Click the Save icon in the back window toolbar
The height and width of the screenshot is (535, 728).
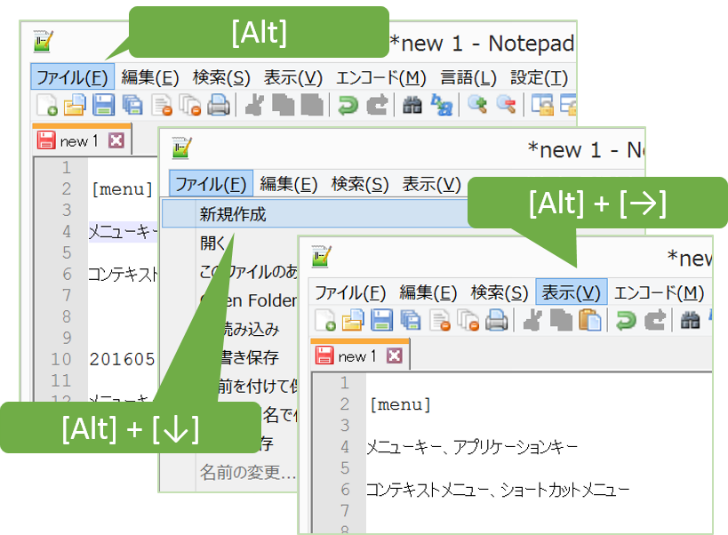[104, 105]
